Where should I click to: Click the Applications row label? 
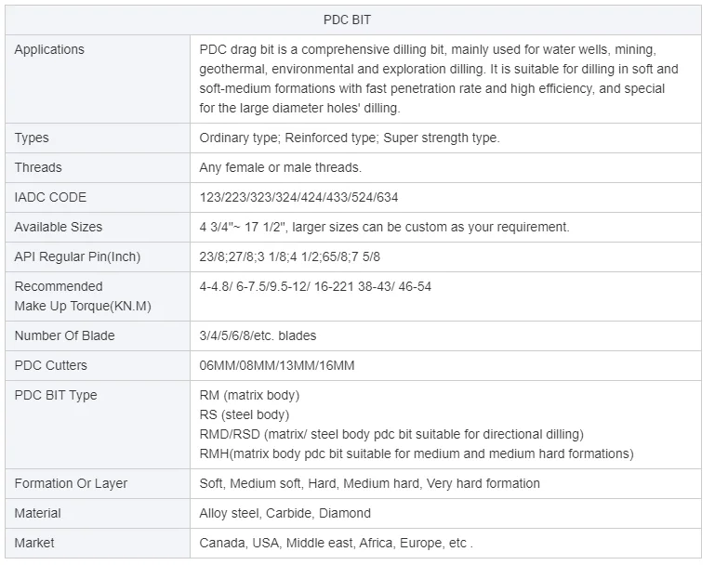pyautogui.click(x=49, y=50)
